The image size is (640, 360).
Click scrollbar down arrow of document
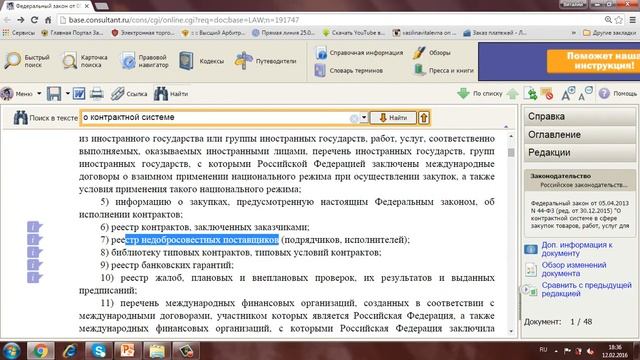pos(511,331)
